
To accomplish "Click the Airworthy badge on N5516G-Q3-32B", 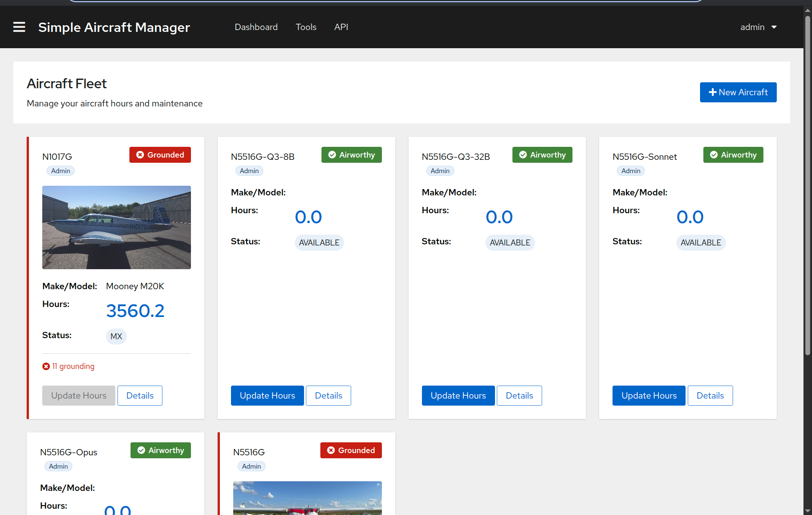I will pos(542,155).
